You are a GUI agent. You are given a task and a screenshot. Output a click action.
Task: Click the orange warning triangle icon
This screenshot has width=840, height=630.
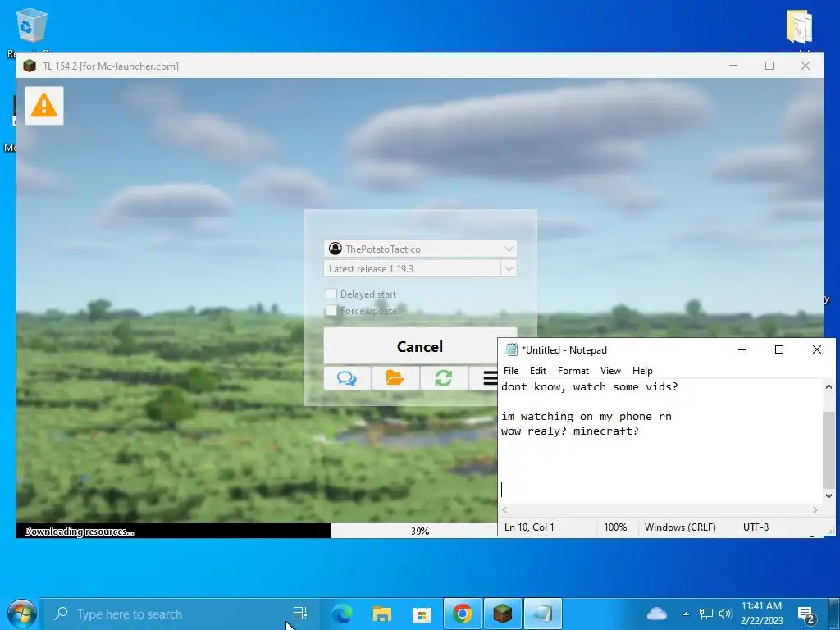pos(44,106)
